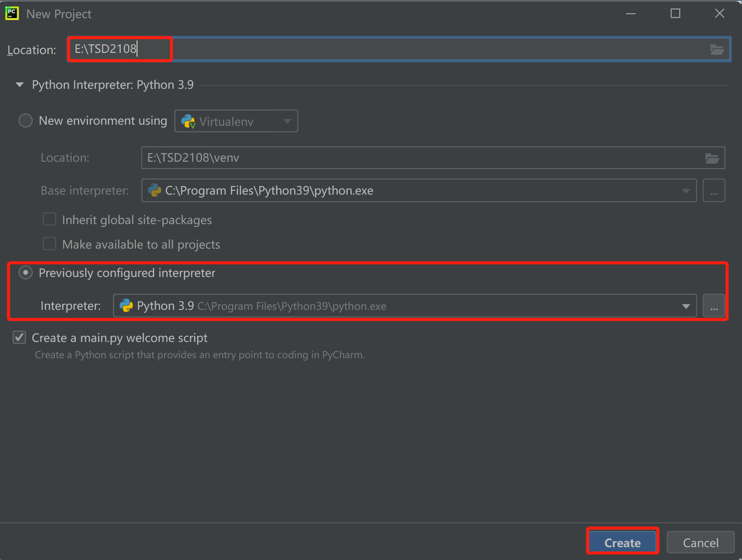Click the PyCharm logo in title bar
Screen dimensions: 742x560
(12, 14)
